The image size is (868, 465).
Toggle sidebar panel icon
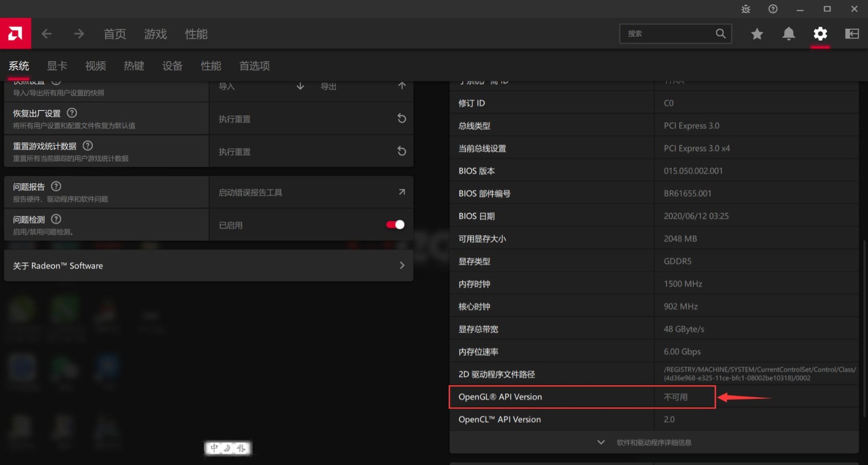[852, 34]
